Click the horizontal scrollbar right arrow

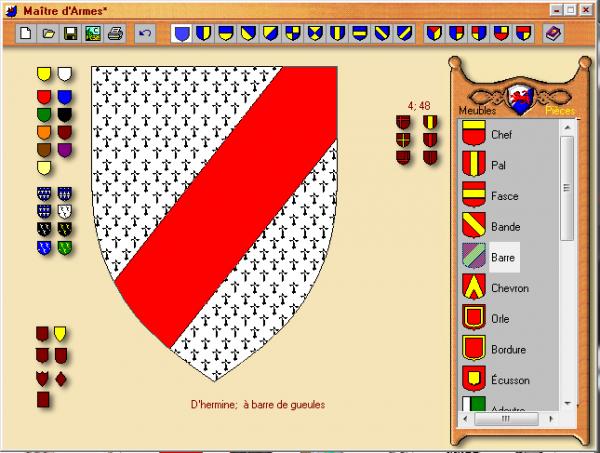point(551,419)
